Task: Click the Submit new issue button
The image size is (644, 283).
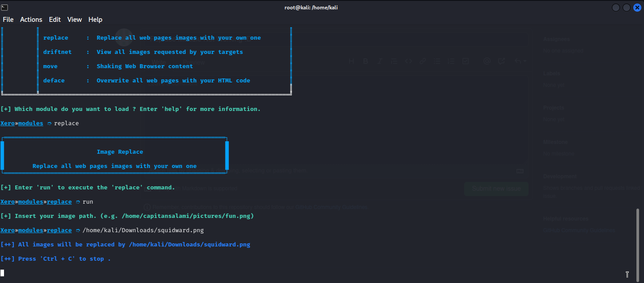Action: click(496, 189)
